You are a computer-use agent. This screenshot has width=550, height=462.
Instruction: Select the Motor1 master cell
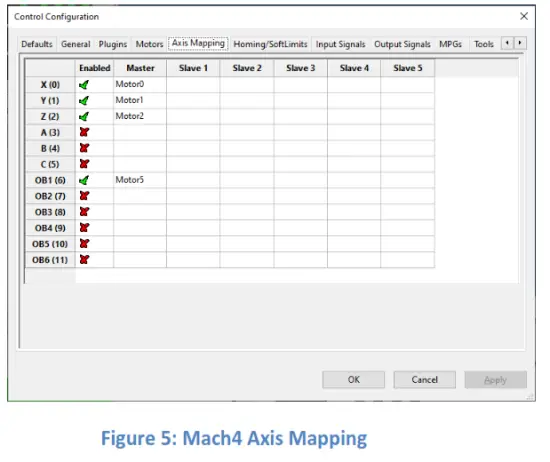[140, 101]
